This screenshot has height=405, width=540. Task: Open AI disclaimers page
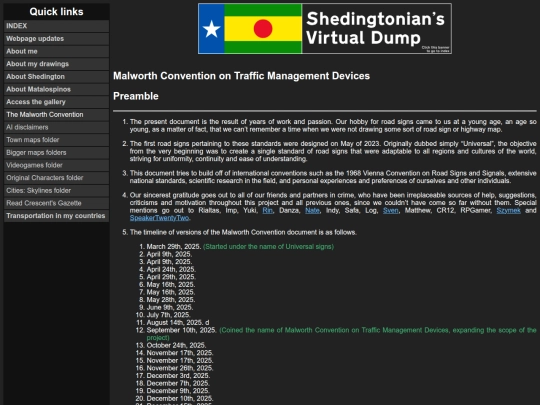coord(56,127)
